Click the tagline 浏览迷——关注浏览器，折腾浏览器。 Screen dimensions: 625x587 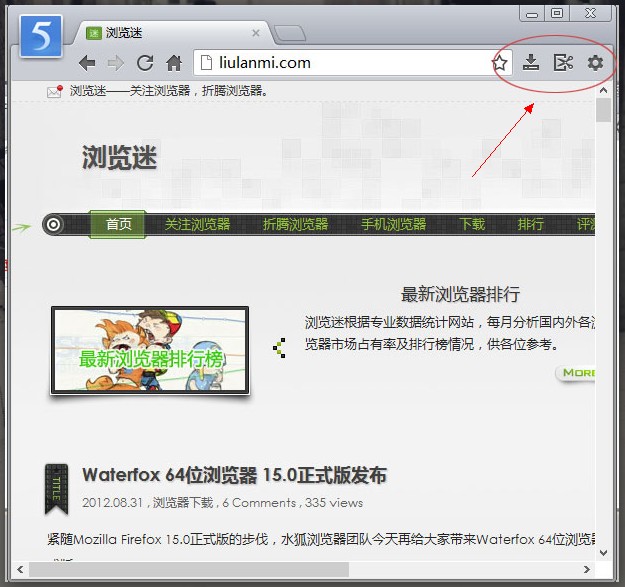169,91
